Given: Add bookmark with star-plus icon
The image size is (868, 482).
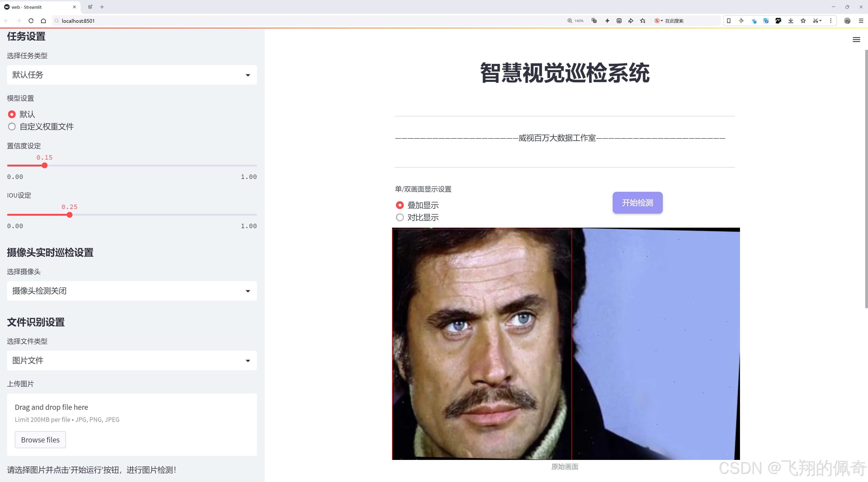Looking at the screenshot, I should [643, 20].
